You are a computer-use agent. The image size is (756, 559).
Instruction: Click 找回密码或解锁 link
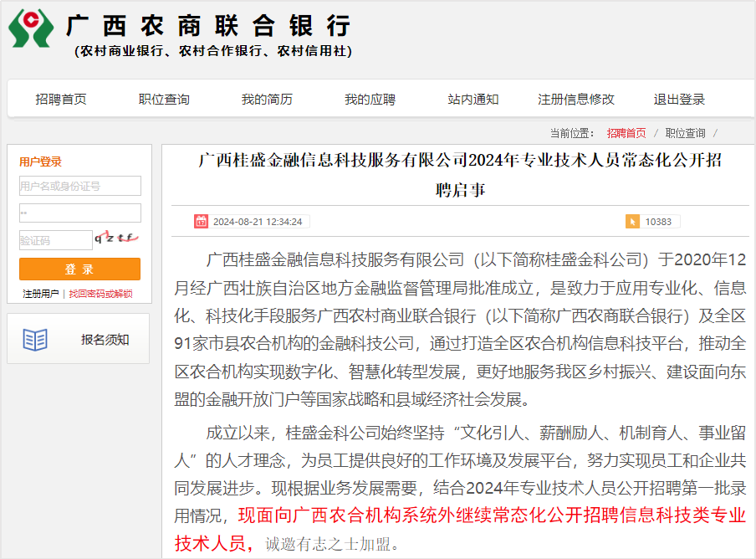(100, 294)
